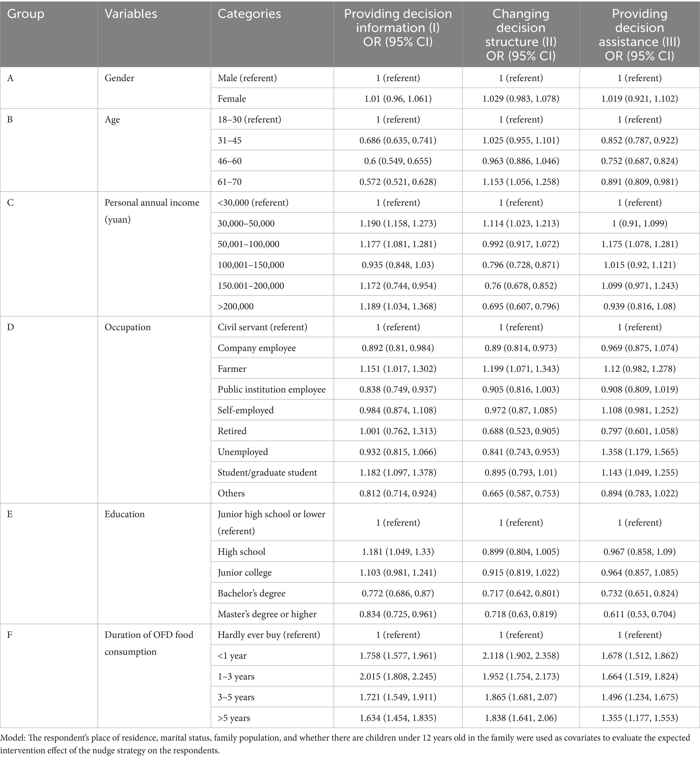700x758 pixels.
Task: Click the Public institution employee cell
Action: [x=271, y=389]
